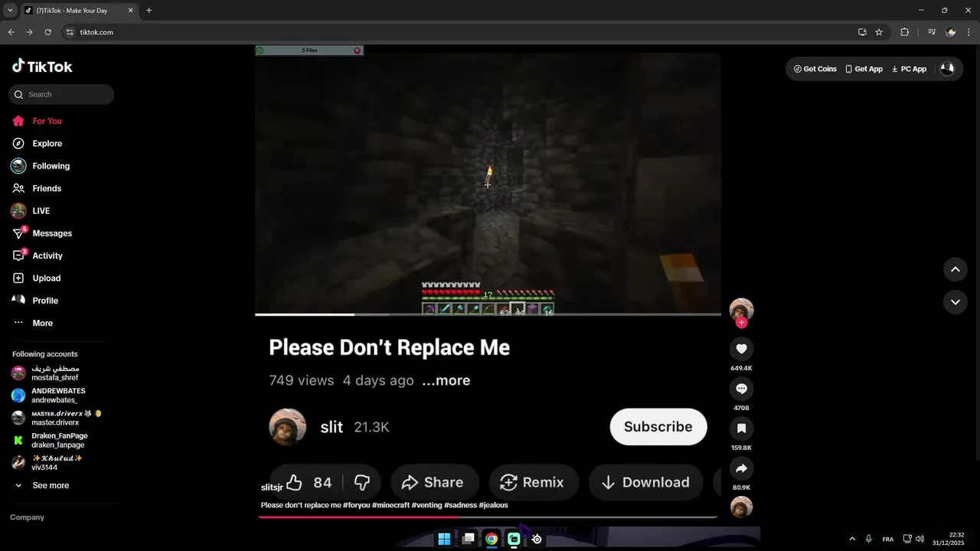This screenshot has width=980, height=551.
Task: Open viv3144 following account
Action: [46, 463]
